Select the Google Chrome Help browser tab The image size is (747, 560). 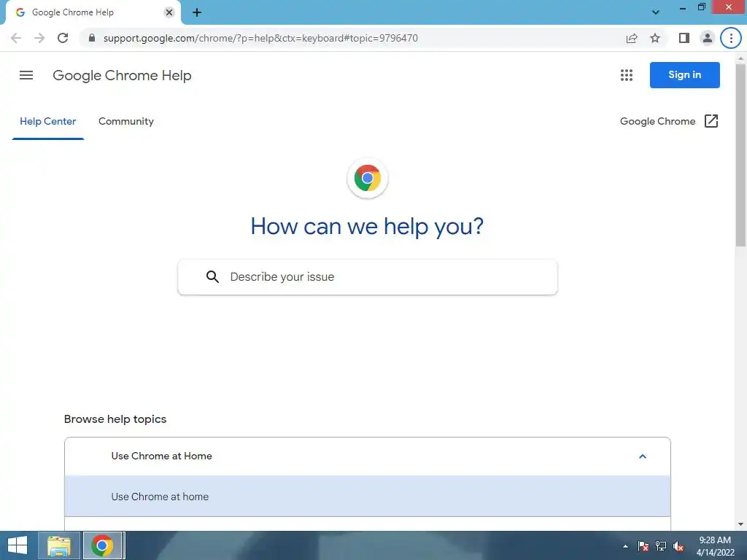coord(93,12)
